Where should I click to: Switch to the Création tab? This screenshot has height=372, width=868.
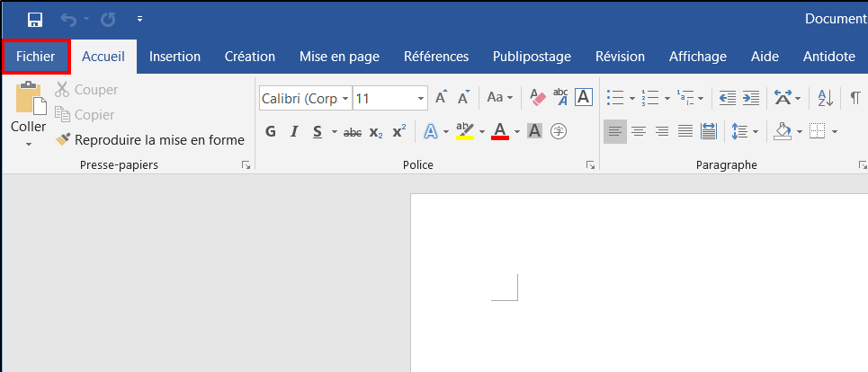[x=250, y=57]
